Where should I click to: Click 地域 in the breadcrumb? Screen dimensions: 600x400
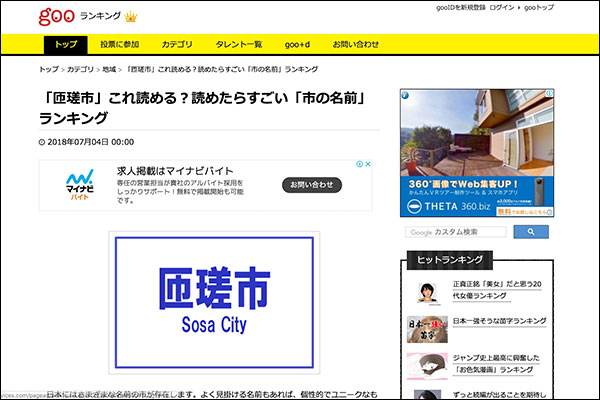110,69
